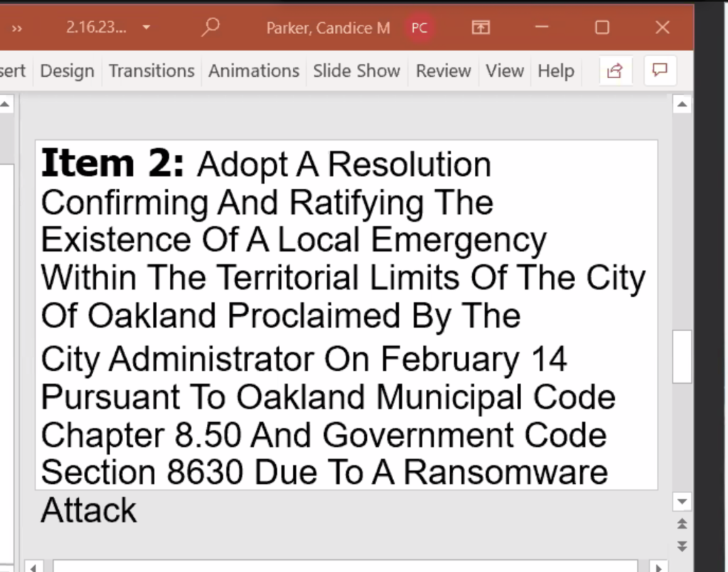This screenshot has width=728, height=572.
Task: Click 'February 14' in the slide text
Action: pyautogui.click(x=473, y=360)
